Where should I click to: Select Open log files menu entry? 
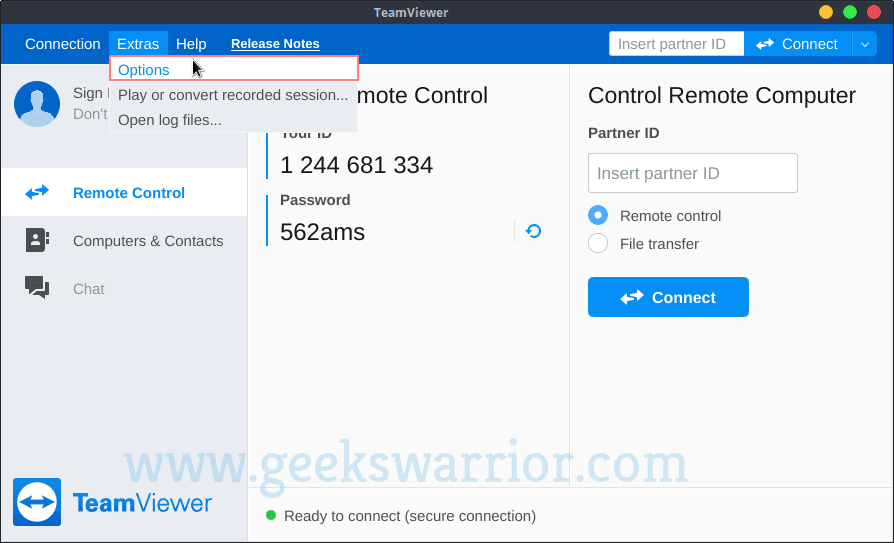click(x=234, y=120)
